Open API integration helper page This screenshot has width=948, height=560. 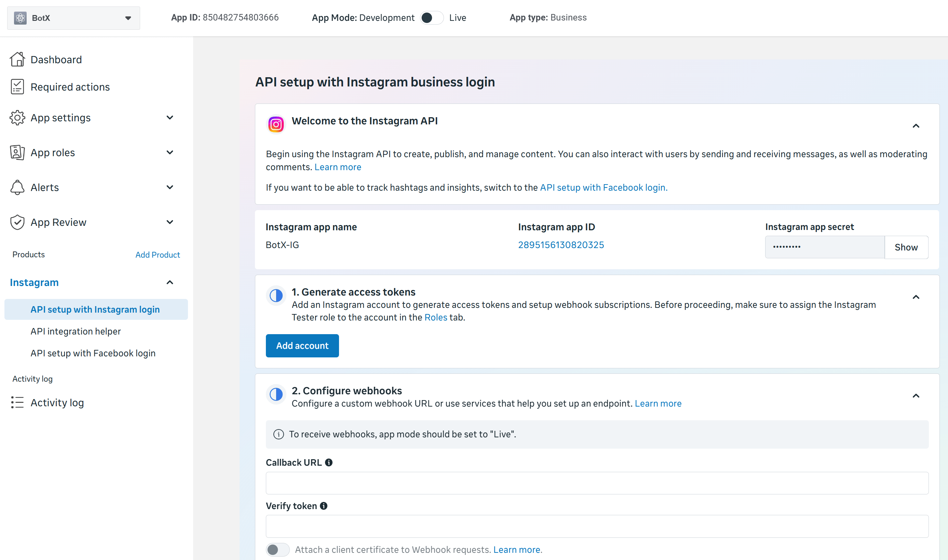(76, 331)
